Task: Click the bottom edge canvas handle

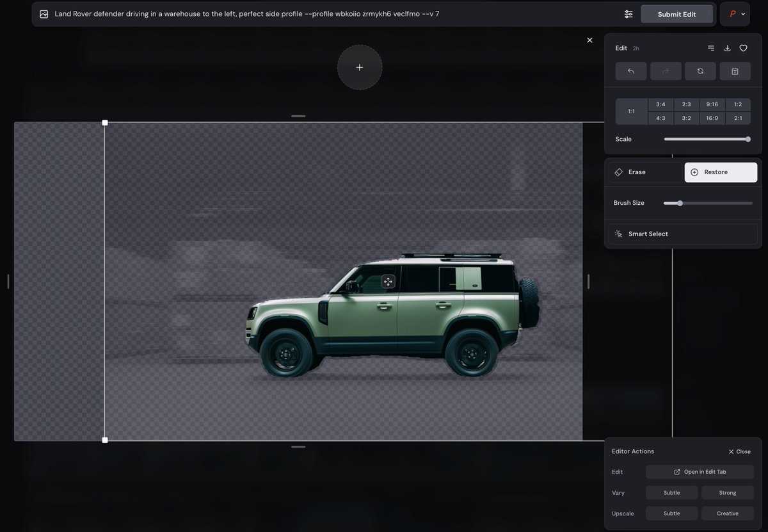Action: pos(298,447)
